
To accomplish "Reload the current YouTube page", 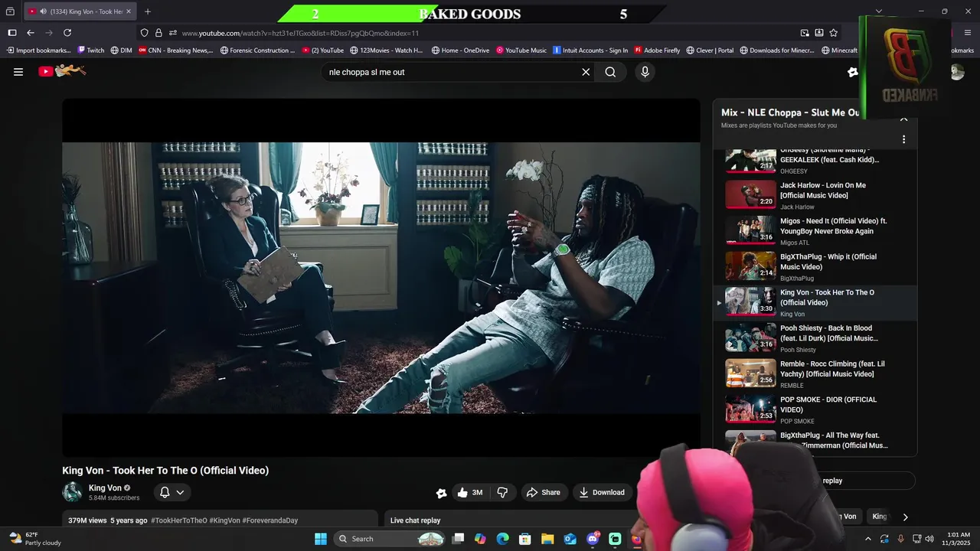I will [67, 33].
